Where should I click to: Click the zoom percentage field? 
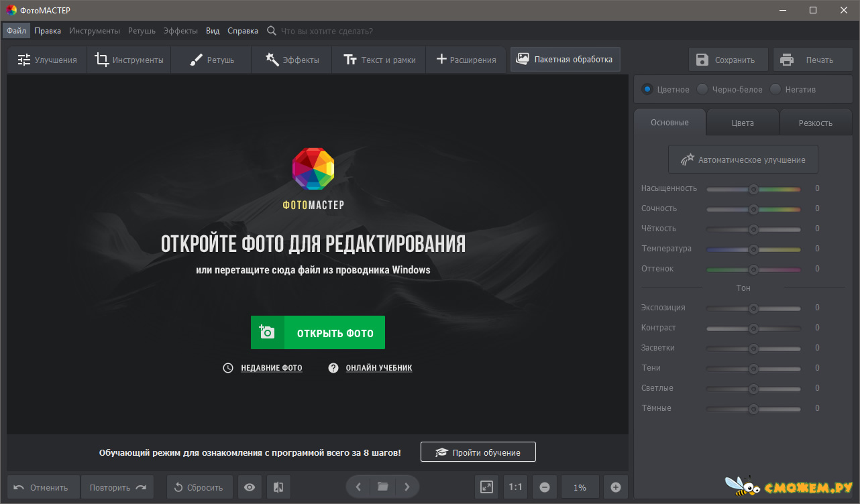point(580,487)
